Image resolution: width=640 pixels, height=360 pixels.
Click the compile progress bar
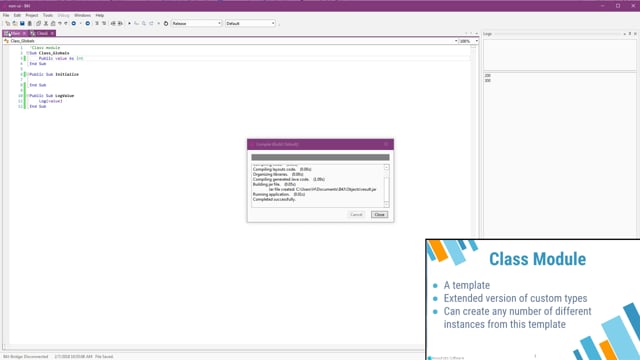click(x=320, y=157)
